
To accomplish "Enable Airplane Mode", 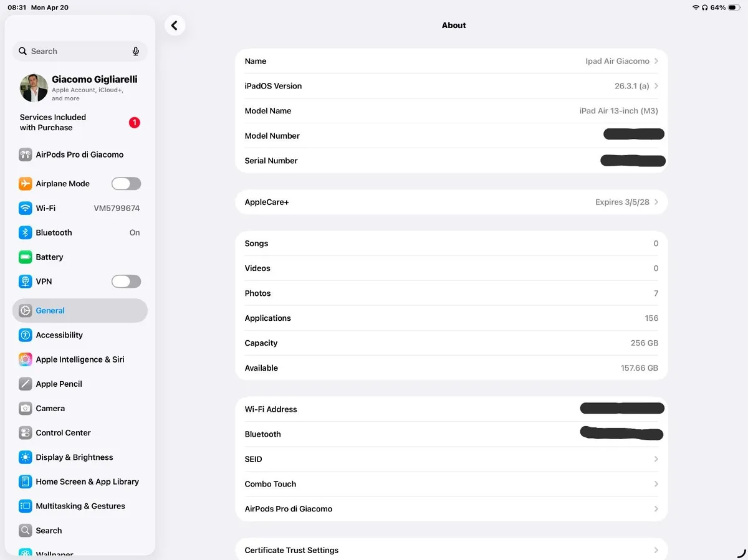I will 126,183.
